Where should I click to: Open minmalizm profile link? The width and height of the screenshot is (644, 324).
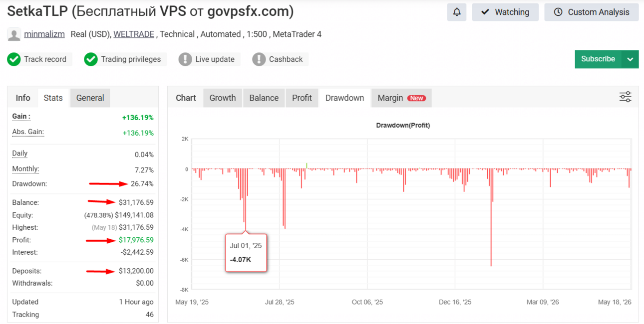44,34
